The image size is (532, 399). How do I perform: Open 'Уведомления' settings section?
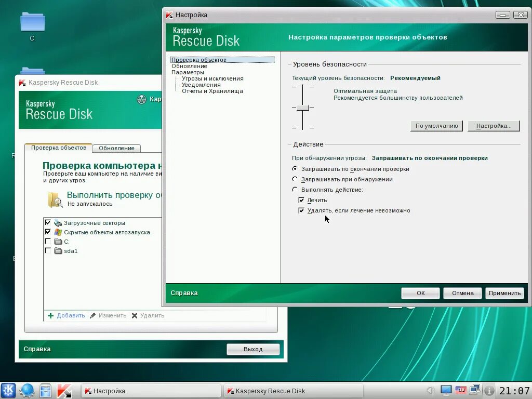coord(201,85)
